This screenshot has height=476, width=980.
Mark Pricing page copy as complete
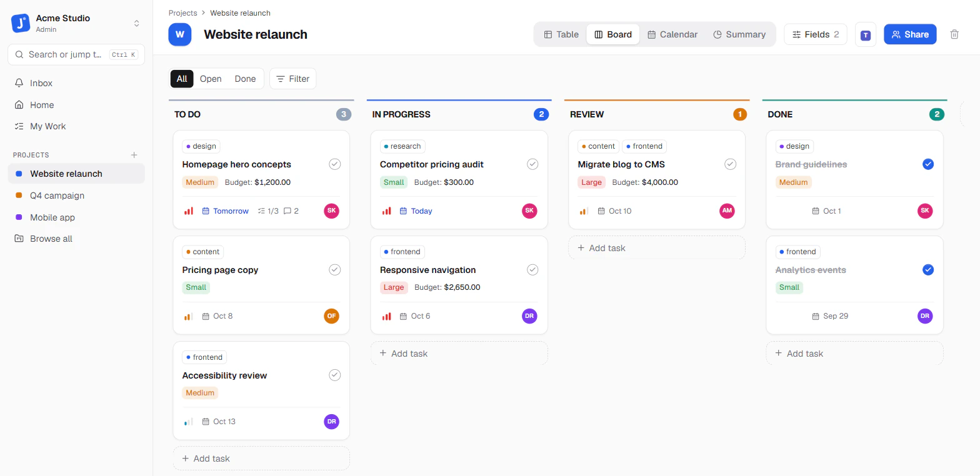[335, 270]
